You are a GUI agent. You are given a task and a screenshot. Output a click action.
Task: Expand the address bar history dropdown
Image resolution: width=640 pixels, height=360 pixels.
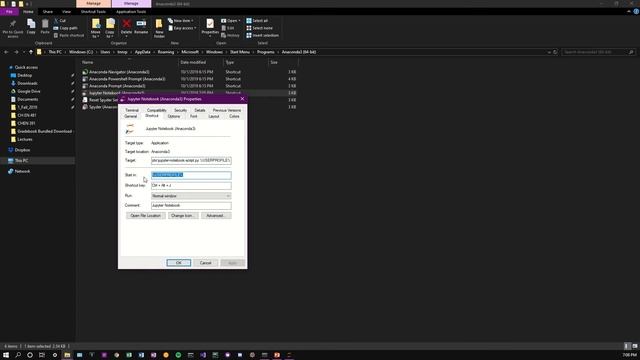[549, 52]
